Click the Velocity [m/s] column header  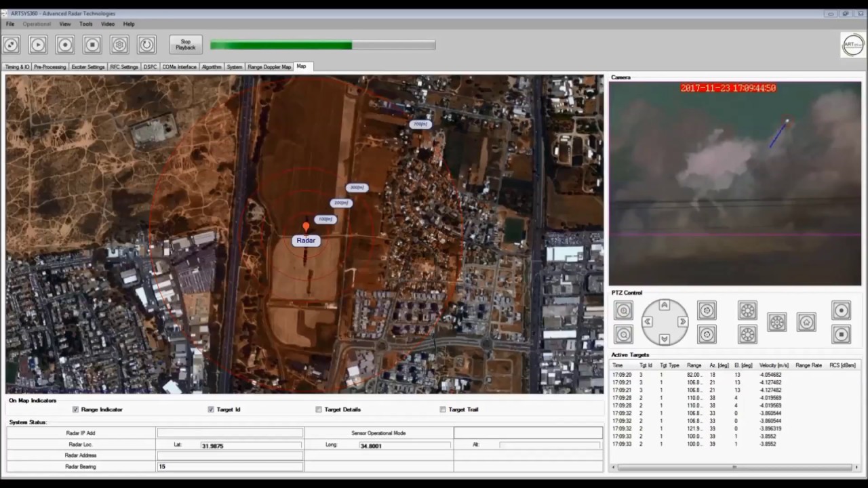[774, 365]
